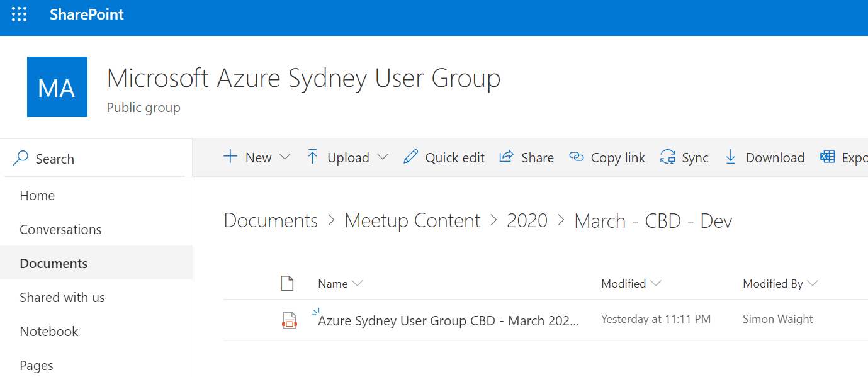Open the app launcher waffle icon

click(x=20, y=14)
